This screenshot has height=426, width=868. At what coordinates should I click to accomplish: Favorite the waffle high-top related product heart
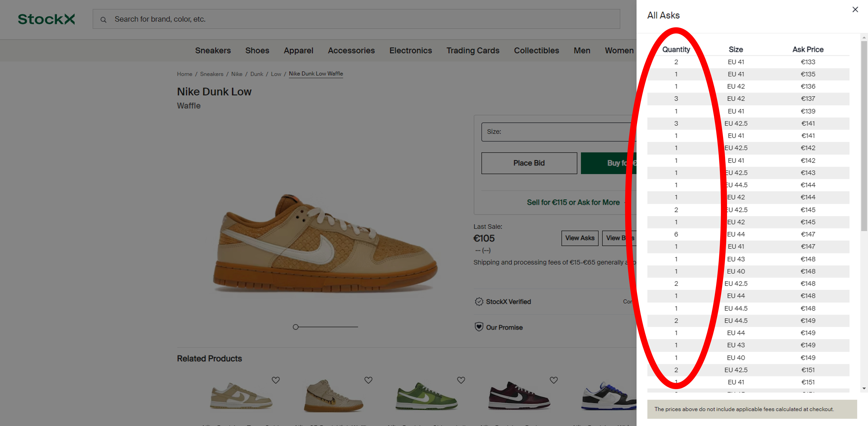(x=368, y=380)
